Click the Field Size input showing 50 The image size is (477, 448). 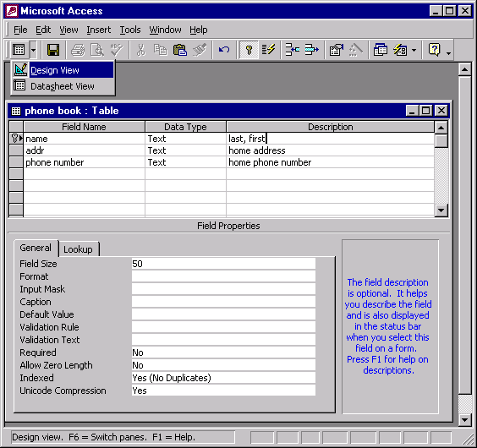223,264
